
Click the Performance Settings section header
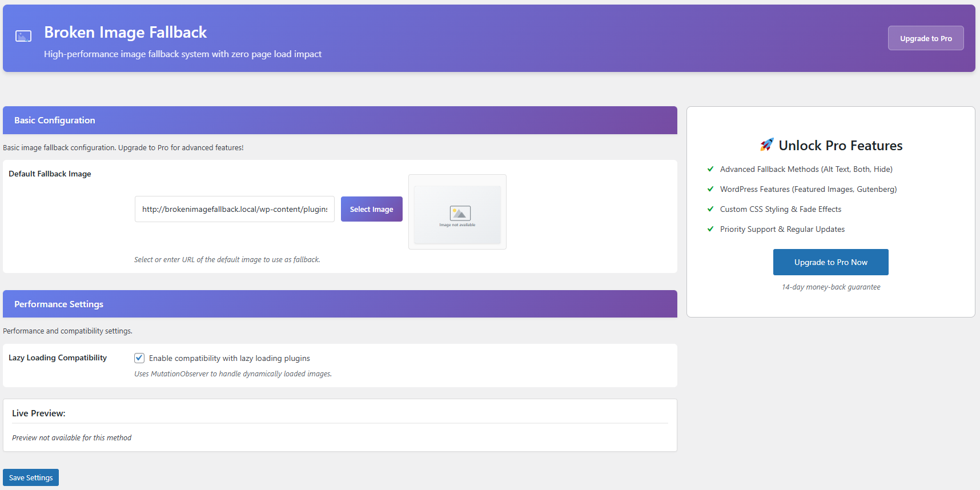tap(340, 304)
